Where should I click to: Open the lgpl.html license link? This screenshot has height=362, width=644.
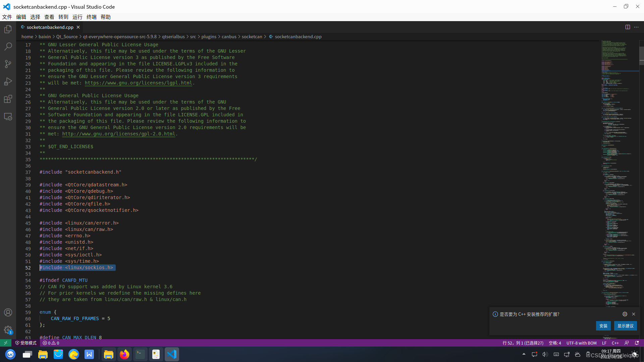138,83
